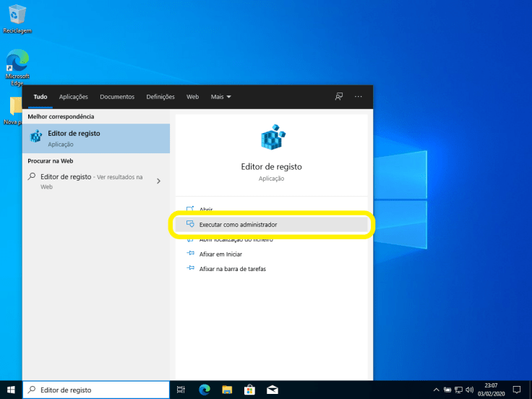Open Microsoft Store taskbar icon

coord(249,390)
